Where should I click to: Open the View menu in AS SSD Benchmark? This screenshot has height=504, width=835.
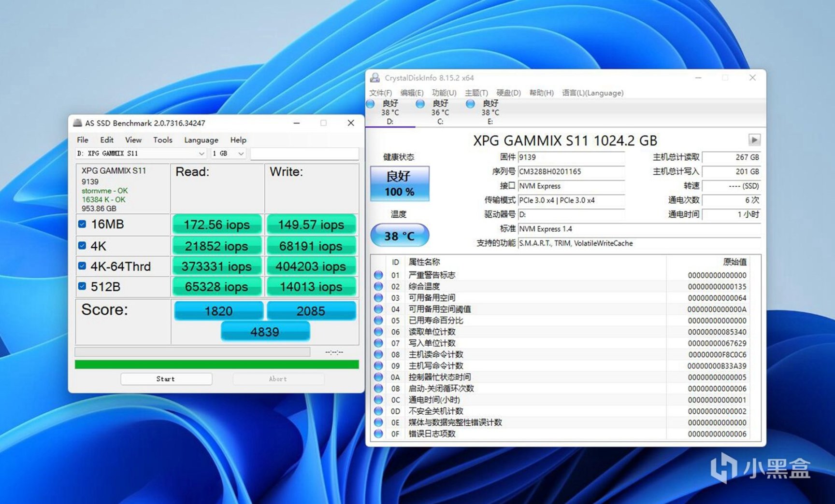(x=133, y=140)
